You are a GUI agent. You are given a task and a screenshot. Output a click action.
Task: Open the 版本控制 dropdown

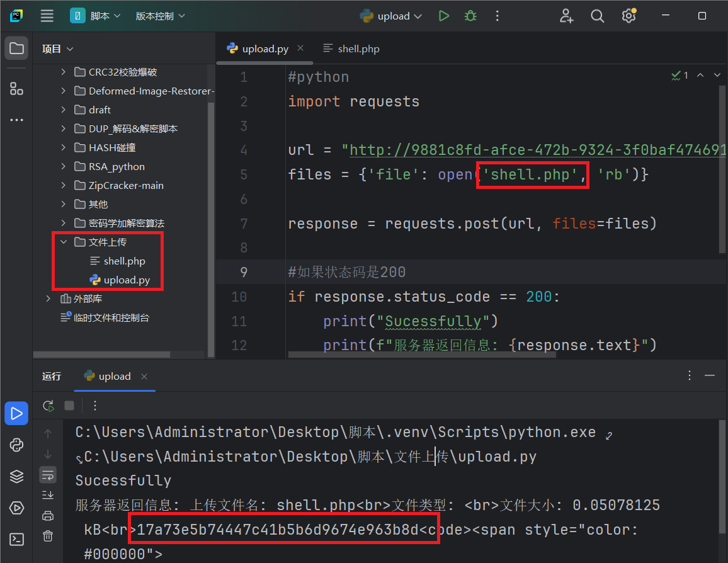(x=160, y=16)
